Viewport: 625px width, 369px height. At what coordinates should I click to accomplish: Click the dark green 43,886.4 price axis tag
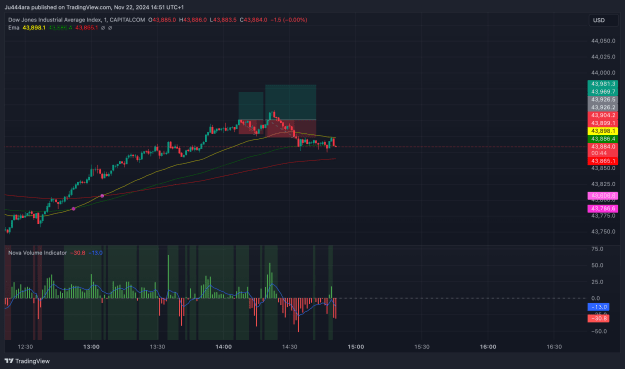pyautogui.click(x=603, y=139)
